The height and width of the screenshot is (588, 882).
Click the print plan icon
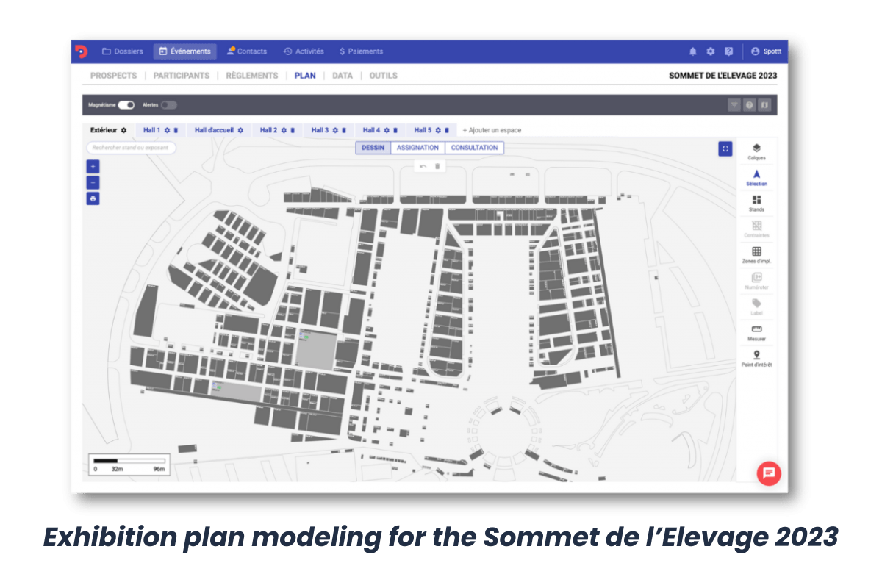point(93,198)
